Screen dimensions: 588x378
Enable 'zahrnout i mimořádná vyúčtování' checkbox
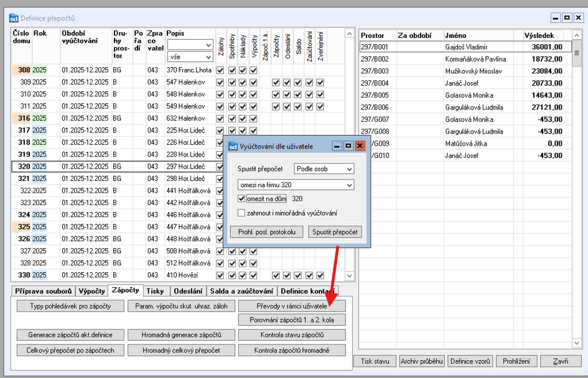(x=241, y=213)
